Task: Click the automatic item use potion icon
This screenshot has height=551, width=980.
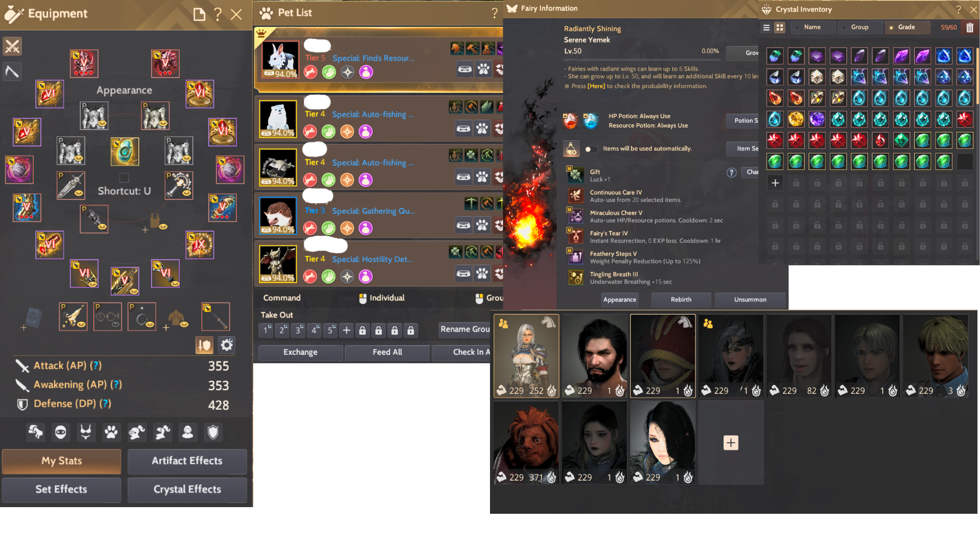Action: 571,149
